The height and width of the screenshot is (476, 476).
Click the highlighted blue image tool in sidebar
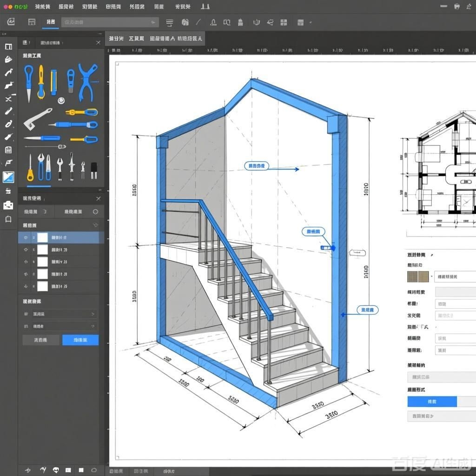8,177
